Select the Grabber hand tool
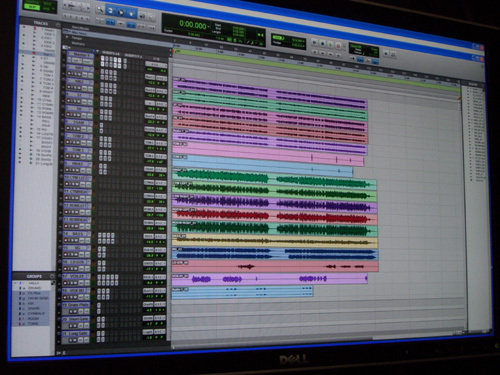 click(131, 14)
